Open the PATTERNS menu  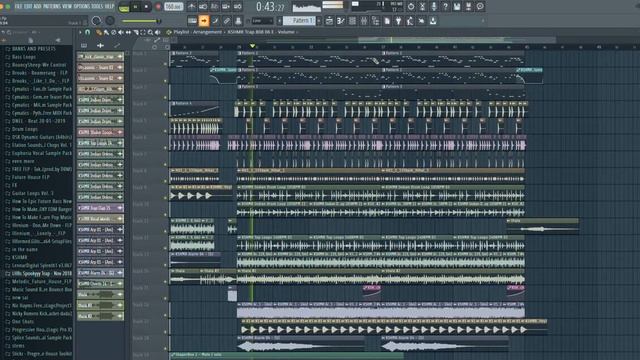click(x=51, y=7)
